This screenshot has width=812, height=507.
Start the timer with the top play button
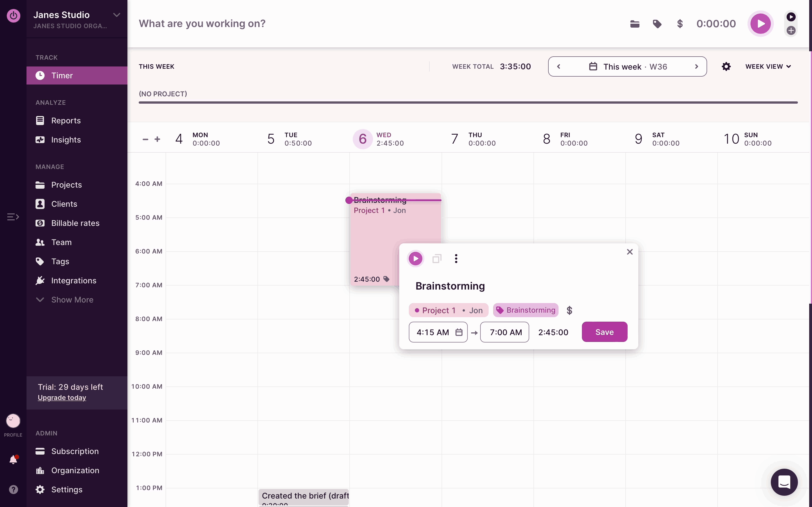pos(760,24)
